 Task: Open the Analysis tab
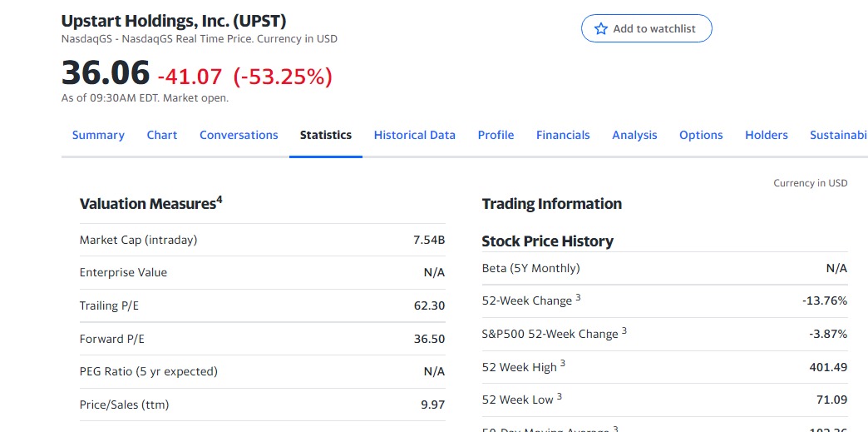click(634, 135)
